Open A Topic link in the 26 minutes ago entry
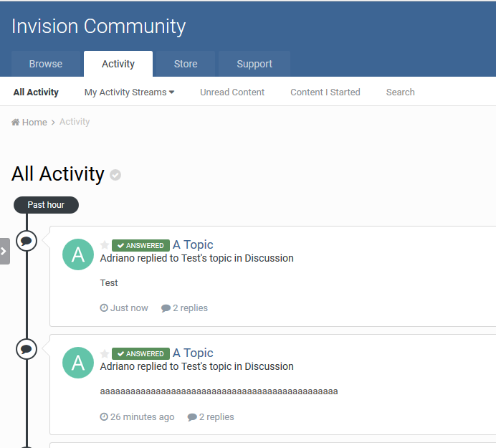The height and width of the screenshot is (448, 496). click(x=193, y=353)
